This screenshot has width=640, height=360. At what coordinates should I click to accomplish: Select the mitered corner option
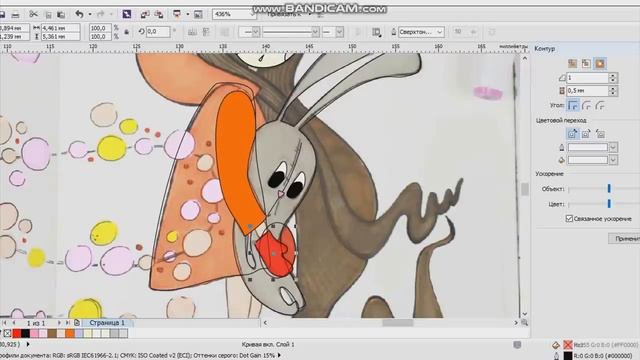click(x=573, y=106)
